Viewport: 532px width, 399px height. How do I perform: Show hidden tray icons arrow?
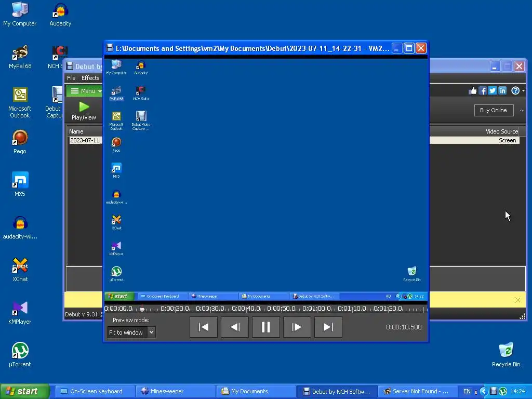(483, 392)
